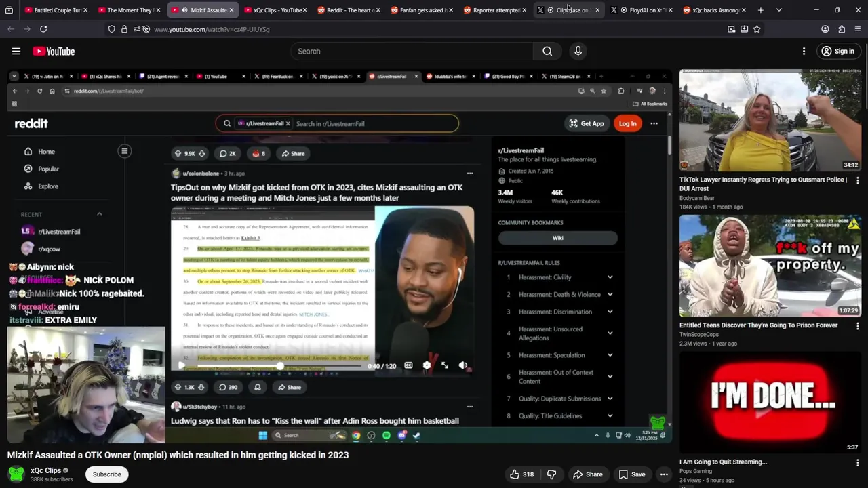Share the video below the player
The width and height of the screenshot is (868, 488).
(587, 474)
